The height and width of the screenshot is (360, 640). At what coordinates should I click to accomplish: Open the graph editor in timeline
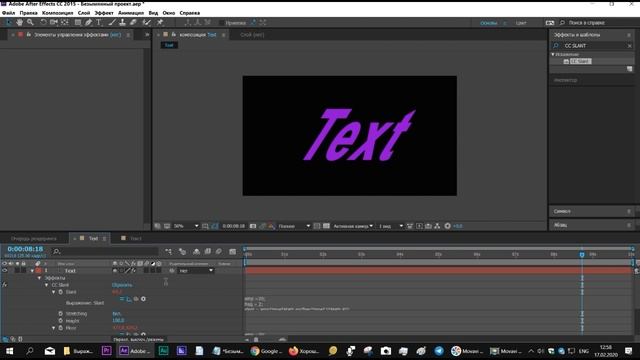(x=233, y=251)
